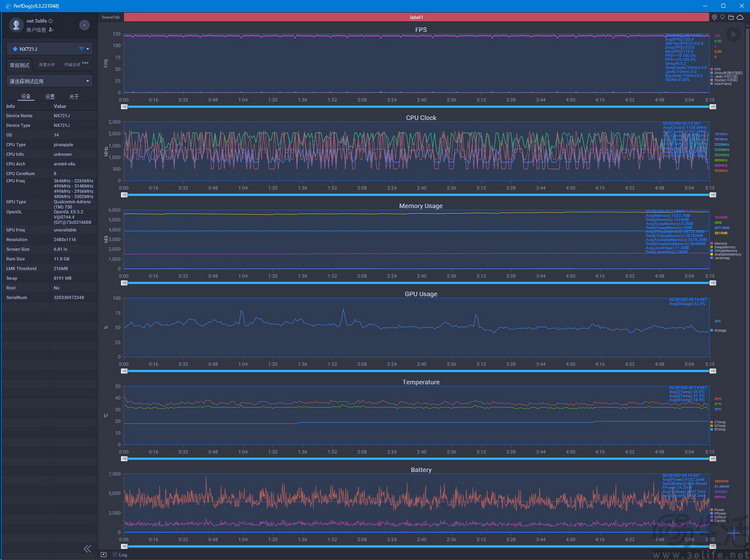
Task: Select the 关于 about tab
Action: (x=74, y=97)
